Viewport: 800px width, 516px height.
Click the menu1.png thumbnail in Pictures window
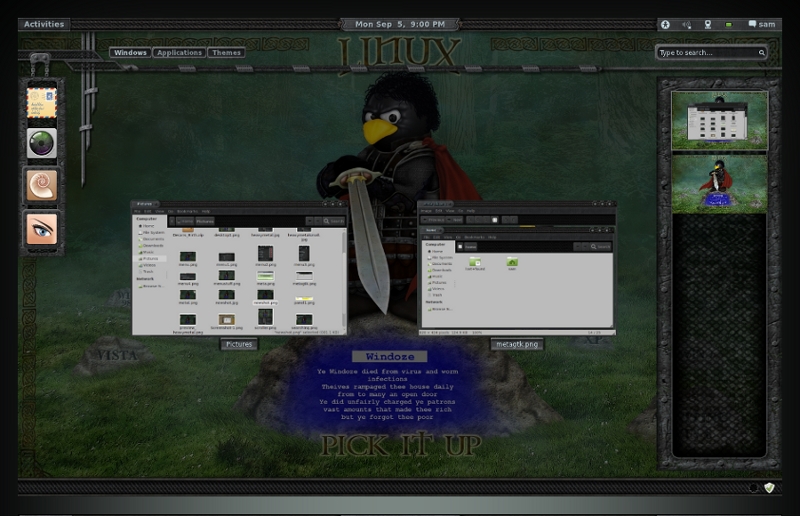227,259
